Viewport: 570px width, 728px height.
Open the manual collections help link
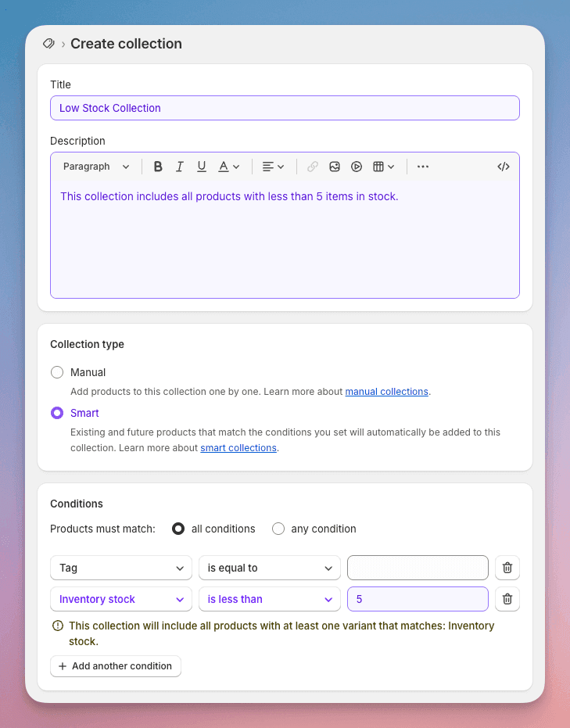386,392
